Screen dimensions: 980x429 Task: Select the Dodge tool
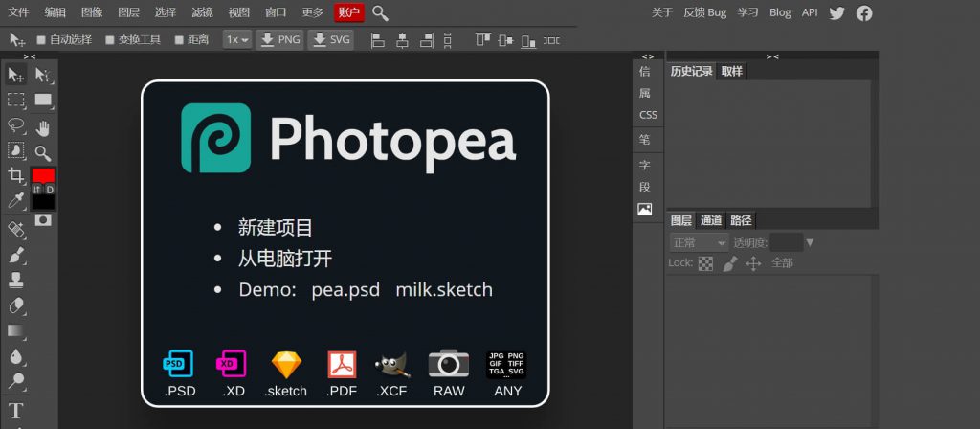[15, 381]
